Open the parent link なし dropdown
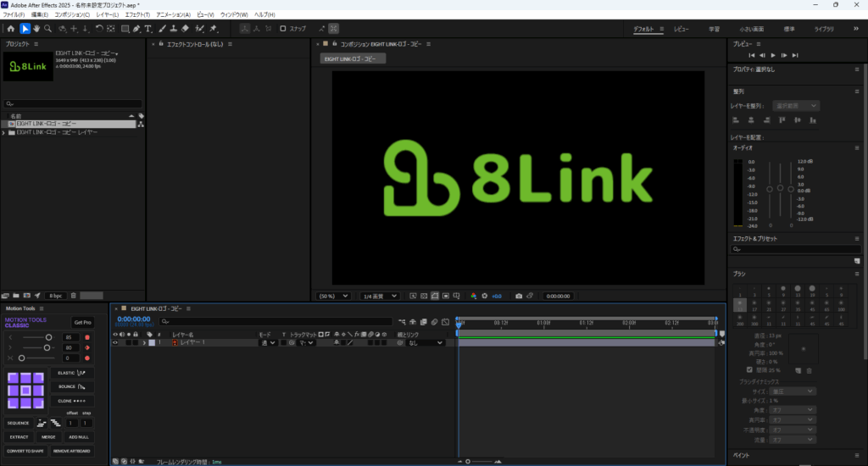868x466 pixels. point(426,342)
